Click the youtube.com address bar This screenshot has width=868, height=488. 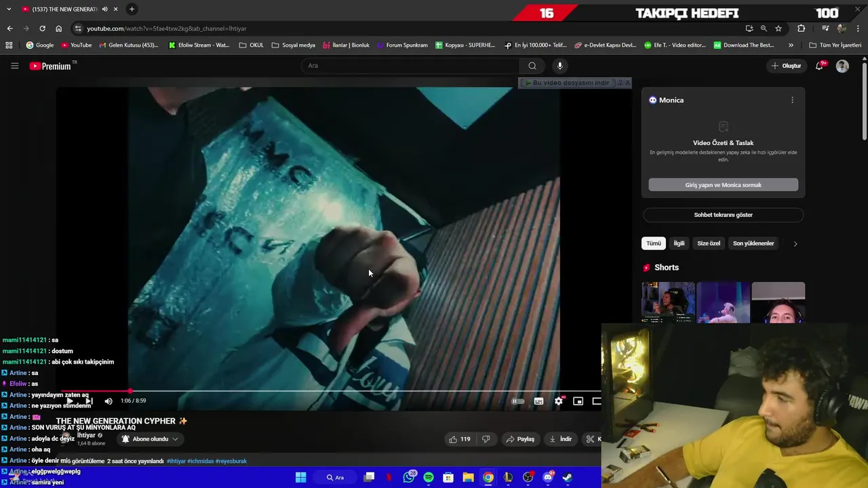pyautogui.click(x=407, y=28)
